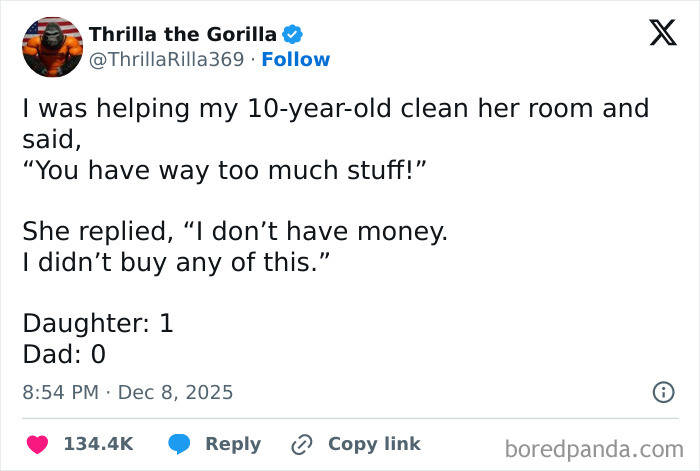Click the "You have way too much stuff!" line
This screenshot has height=471, width=700.
point(227,170)
